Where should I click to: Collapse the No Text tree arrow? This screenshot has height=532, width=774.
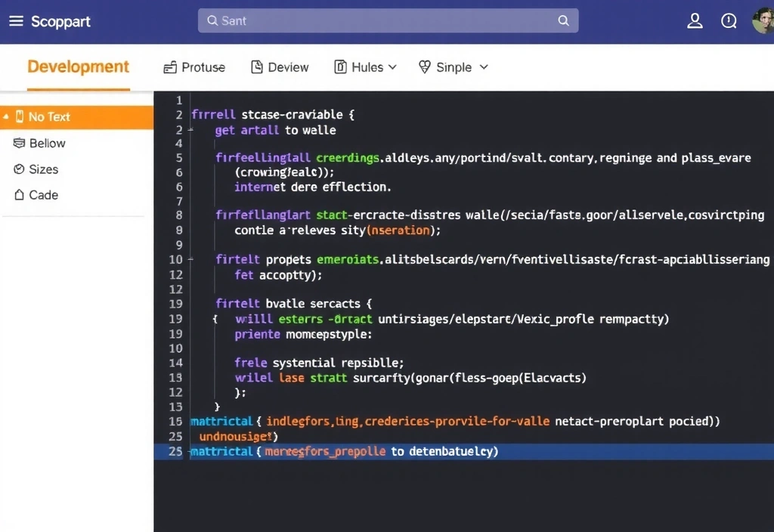click(8, 117)
